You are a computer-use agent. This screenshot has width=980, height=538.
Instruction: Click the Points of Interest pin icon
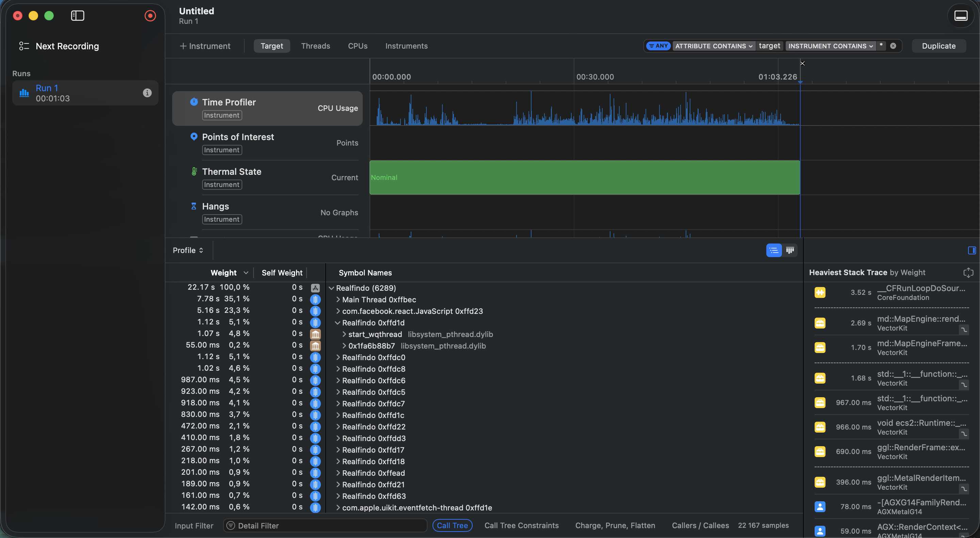[194, 136]
